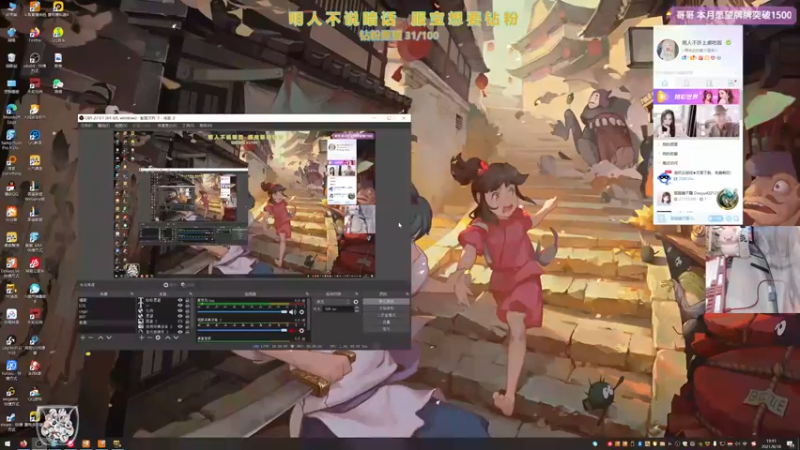Unmute the red-muted video capture audio track
The width and height of the screenshot is (800, 450).
click(x=292, y=331)
